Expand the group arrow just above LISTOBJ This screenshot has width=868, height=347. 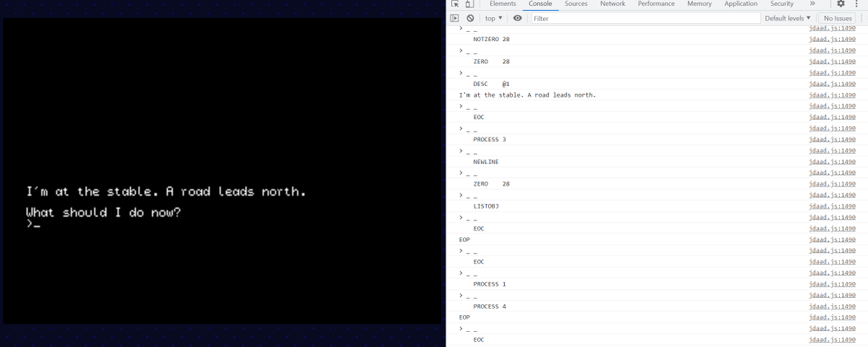[461, 195]
